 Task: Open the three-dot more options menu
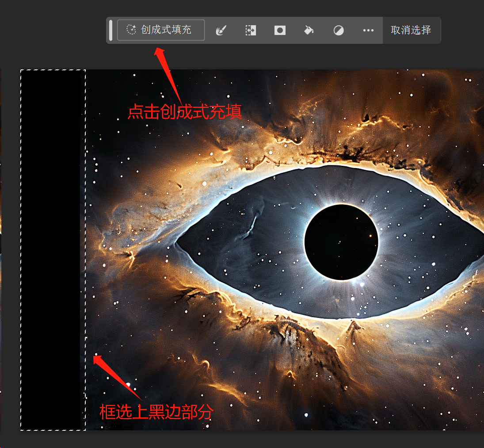368,30
